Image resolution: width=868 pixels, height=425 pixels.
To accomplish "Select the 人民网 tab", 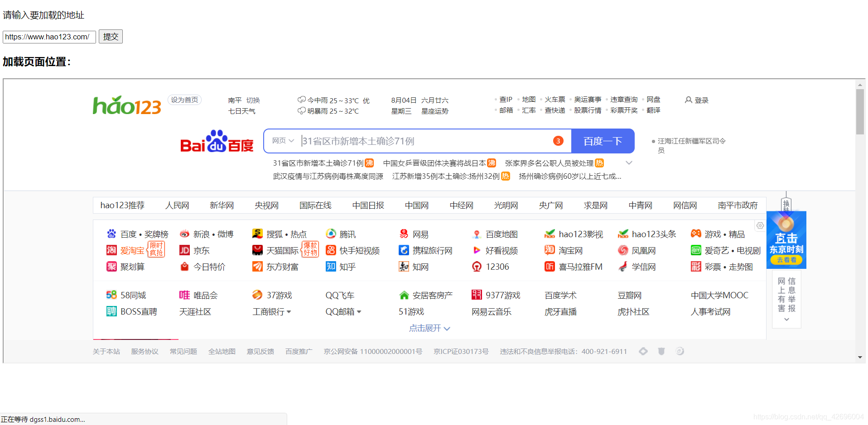I will 177,205.
